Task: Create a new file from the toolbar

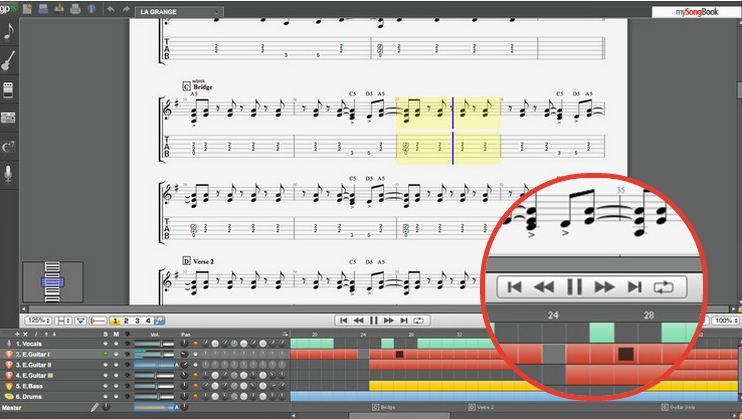Action: click(27, 9)
